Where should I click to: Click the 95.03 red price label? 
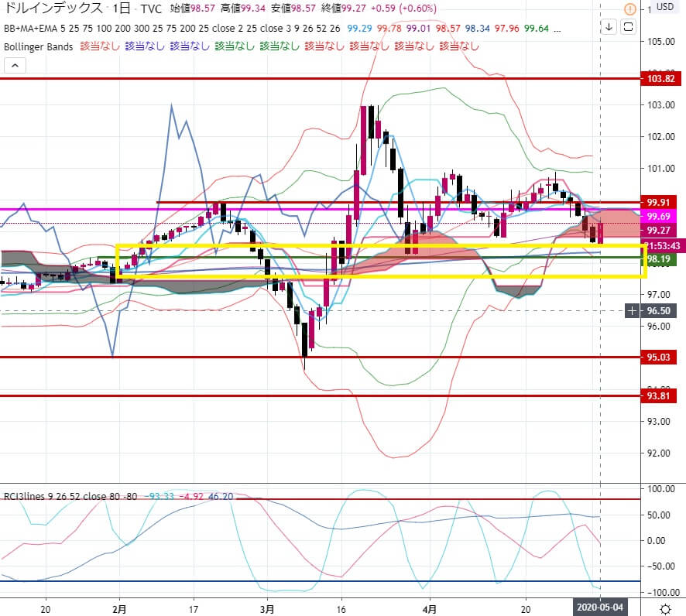658,358
